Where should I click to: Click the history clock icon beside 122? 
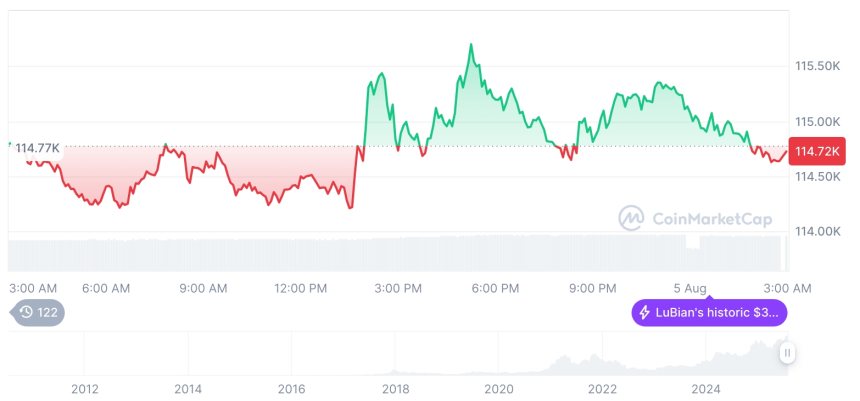(27, 312)
